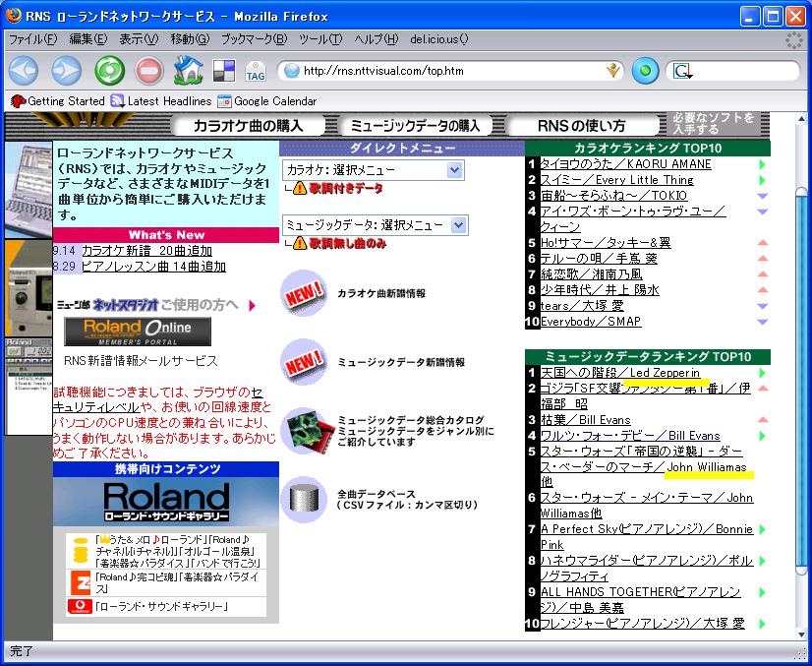This screenshot has width=812, height=666.
Task: Click the Getting Started bookmark
Action: (58, 101)
